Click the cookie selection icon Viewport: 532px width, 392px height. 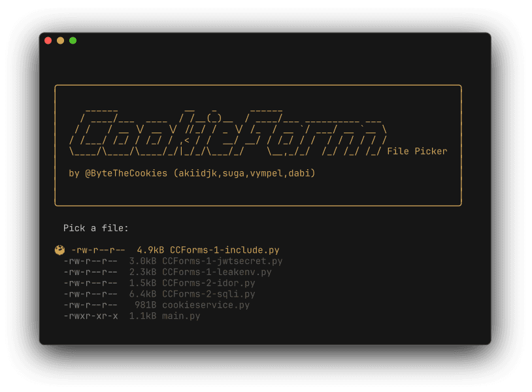click(56, 250)
